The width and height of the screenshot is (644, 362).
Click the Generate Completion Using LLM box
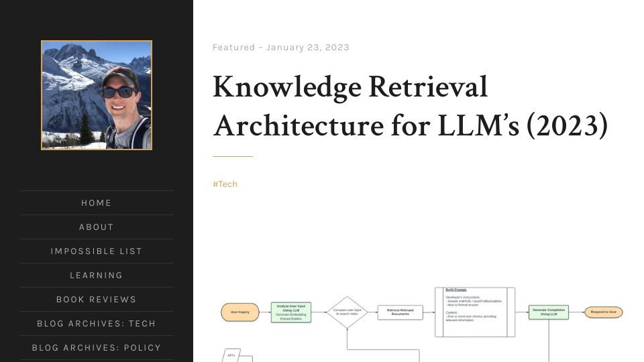pyautogui.click(x=549, y=312)
